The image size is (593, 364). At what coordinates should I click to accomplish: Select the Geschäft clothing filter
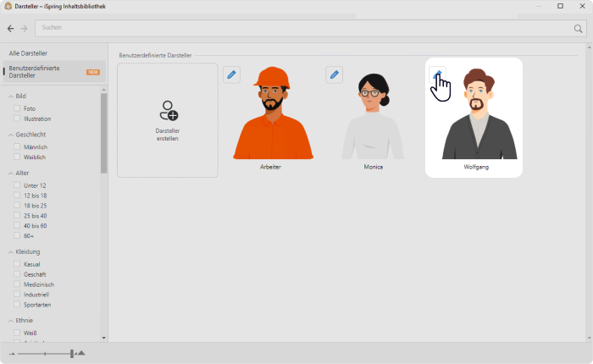point(17,274)
